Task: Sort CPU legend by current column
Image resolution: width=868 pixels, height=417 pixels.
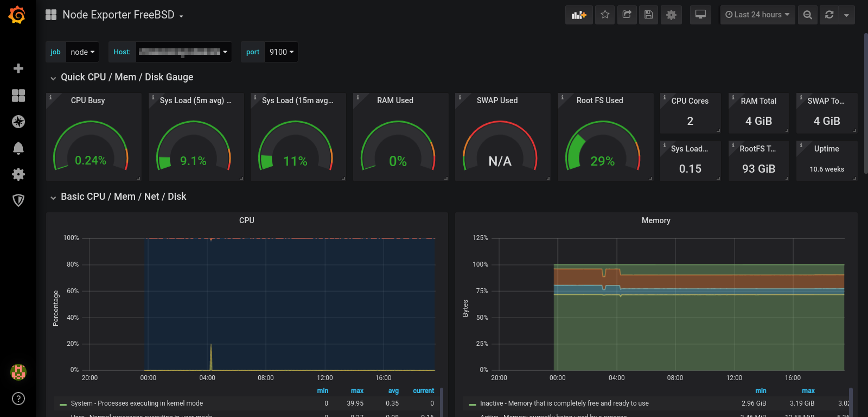Action: 423,391
